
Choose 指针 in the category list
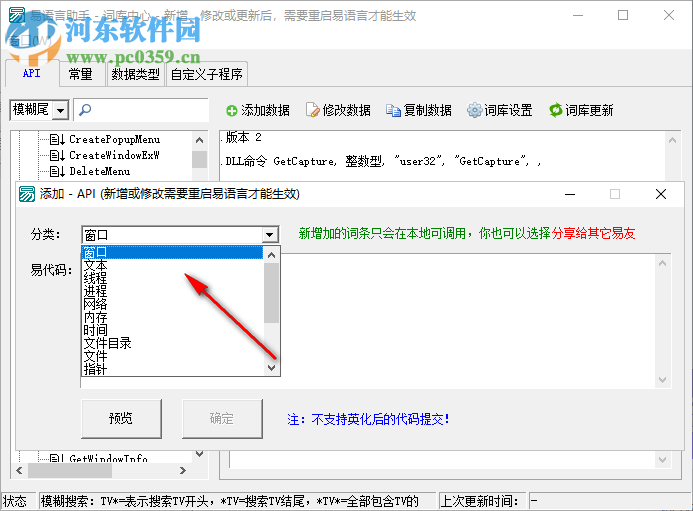[x=172, y=369]
